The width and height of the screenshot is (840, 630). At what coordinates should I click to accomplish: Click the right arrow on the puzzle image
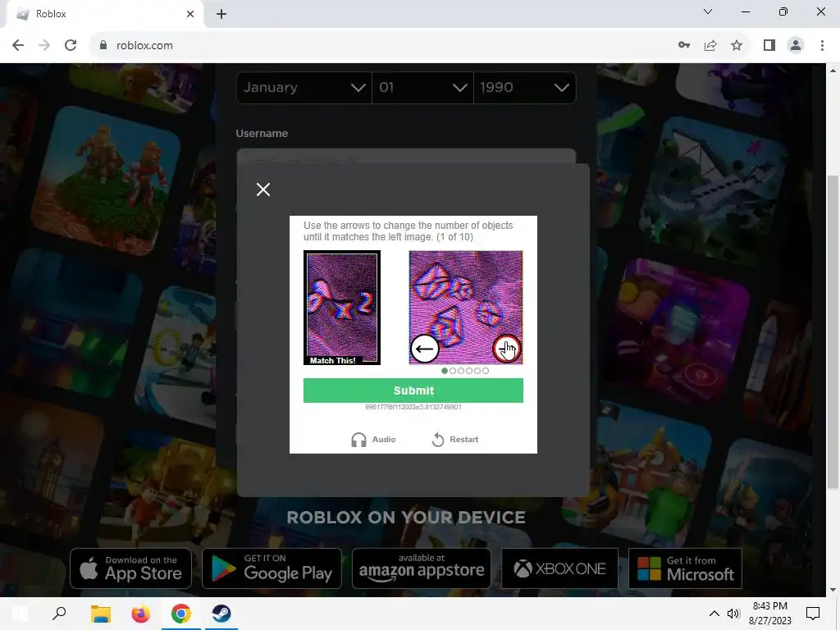[507, 349]
